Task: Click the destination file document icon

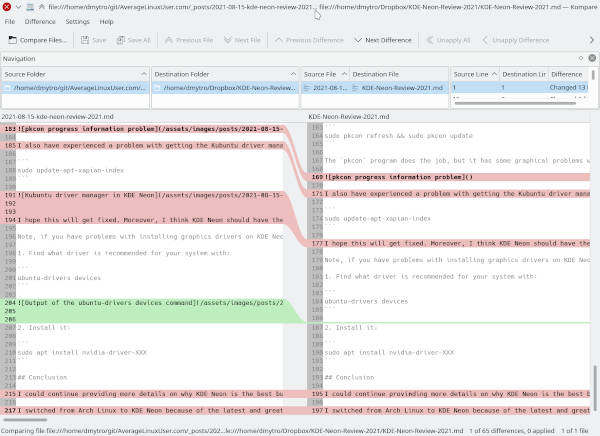Action: pyautogui.click(x=355, y=88)
